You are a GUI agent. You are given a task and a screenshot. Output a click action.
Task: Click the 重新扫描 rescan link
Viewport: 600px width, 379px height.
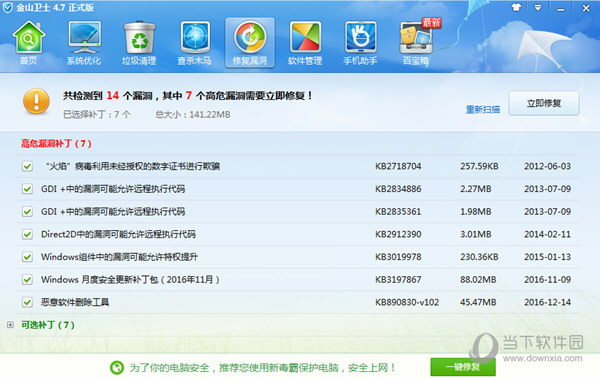[x=483, y=109]
